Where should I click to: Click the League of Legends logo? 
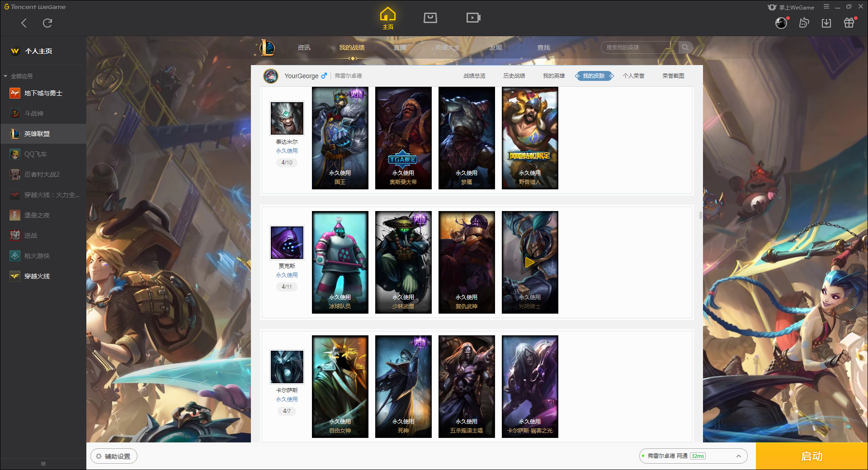click(267, 47)
